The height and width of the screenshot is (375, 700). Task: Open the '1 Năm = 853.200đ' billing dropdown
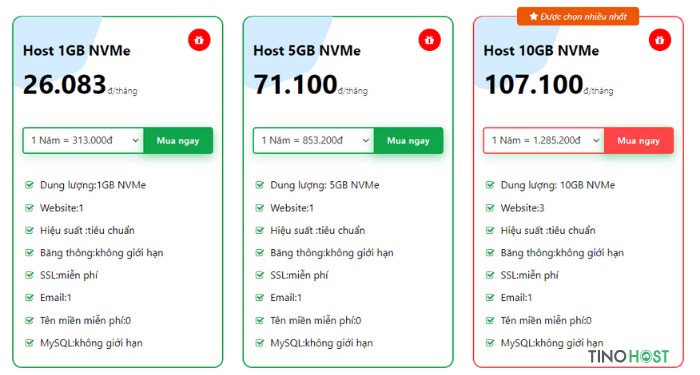coord(314,141)
